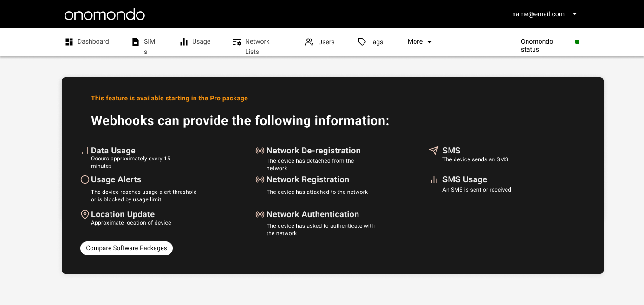Expand the More menu arrow
Image resolution: width=644 pixels, height=305 pixels.
[429, 42]
